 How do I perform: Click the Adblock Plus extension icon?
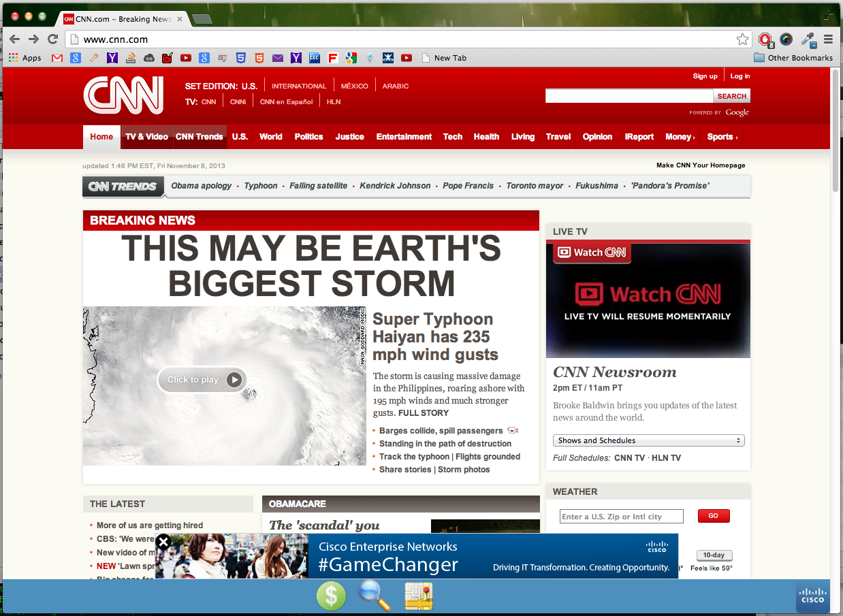click(765, 39)
